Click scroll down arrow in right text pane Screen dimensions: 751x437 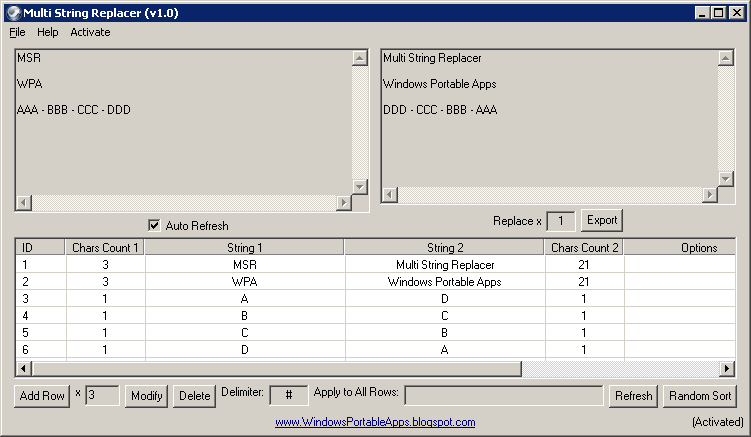coord(726,179)
